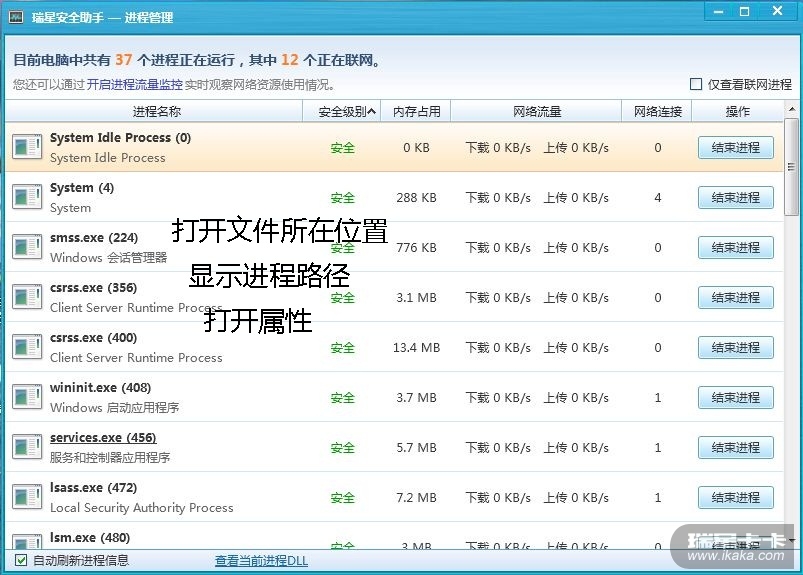Click memory value 5.7 MB

pyautogui.click(x=416, y=448)
